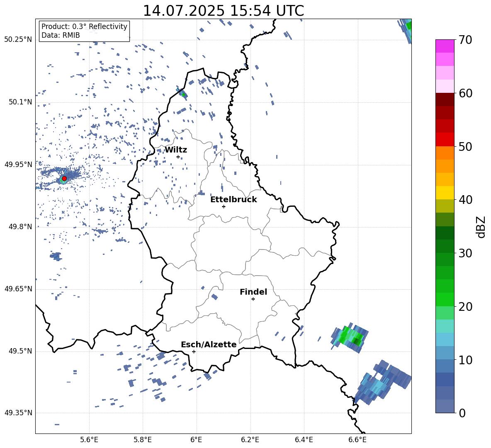Click the 6.4°E longitude label
The image size is (491, 448).
304,440
